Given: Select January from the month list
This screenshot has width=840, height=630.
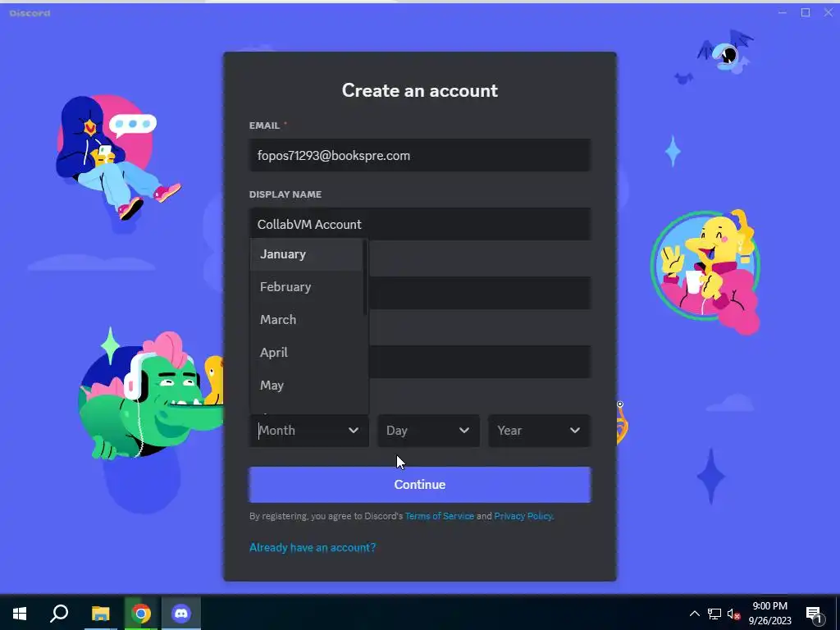Looking at the screenshot, I should pyautogui.click(x=307, y=254).
